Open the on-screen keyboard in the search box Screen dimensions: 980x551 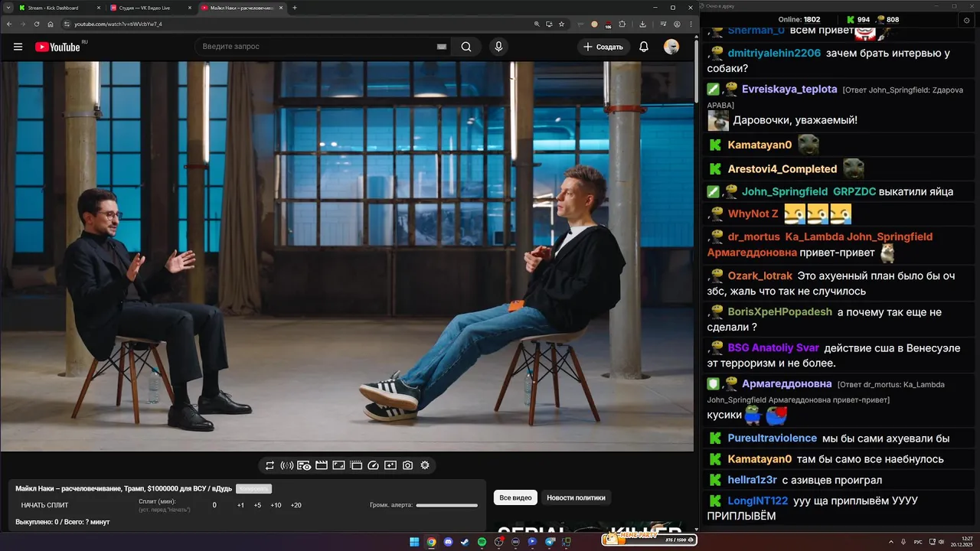tap(442, 47)
